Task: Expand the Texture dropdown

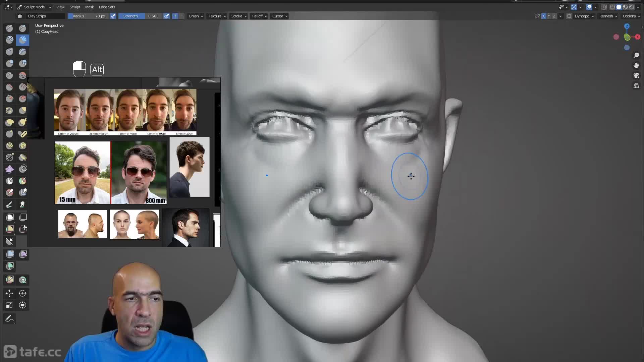Action: 217,16
